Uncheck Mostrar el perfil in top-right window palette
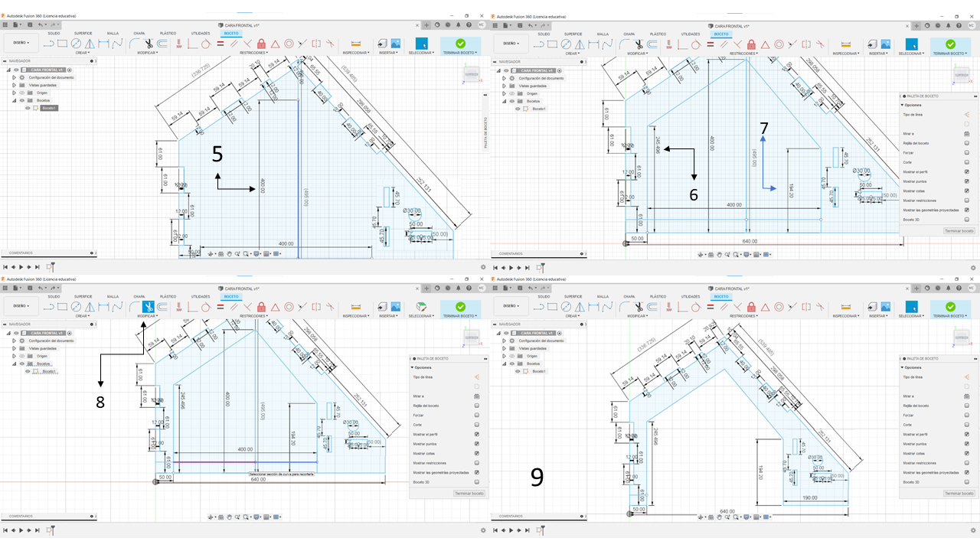980x551 pixels. (967, 171)
